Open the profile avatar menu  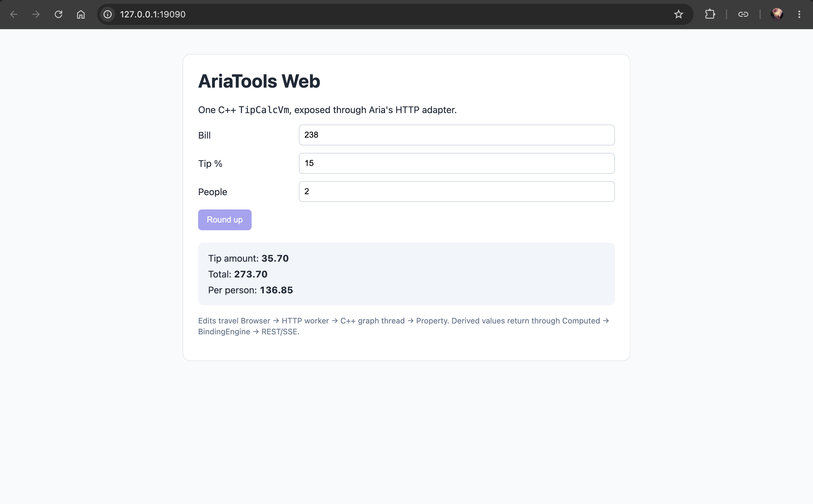coord(777,14)
